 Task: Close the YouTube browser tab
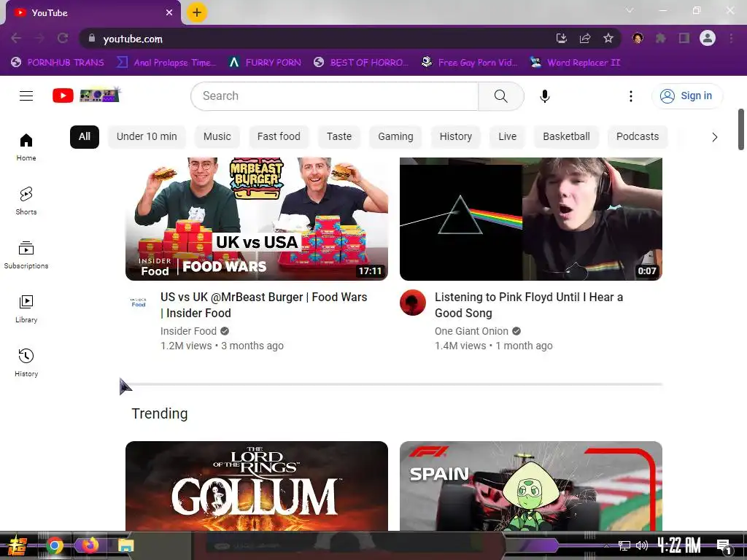click(169, 13)
